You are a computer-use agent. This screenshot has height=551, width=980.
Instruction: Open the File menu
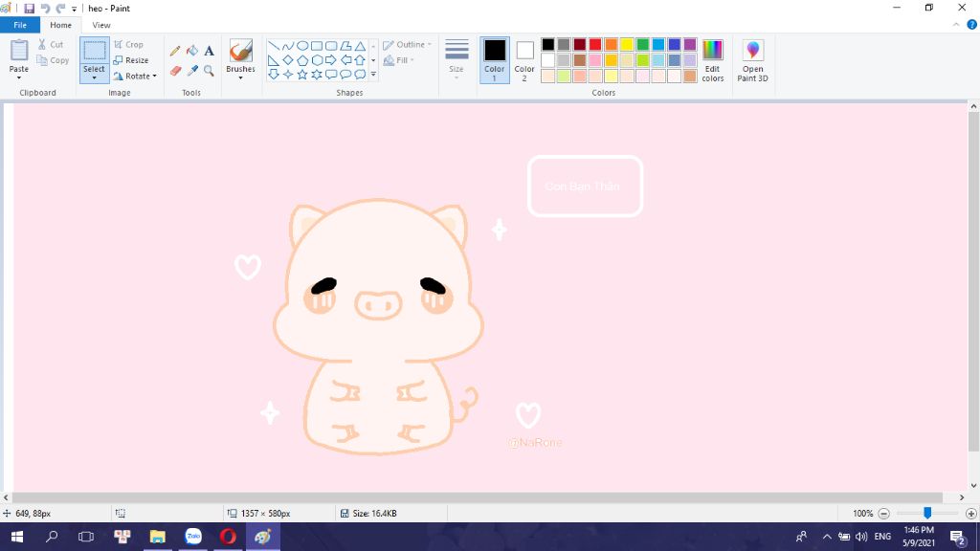click(20, 25)
